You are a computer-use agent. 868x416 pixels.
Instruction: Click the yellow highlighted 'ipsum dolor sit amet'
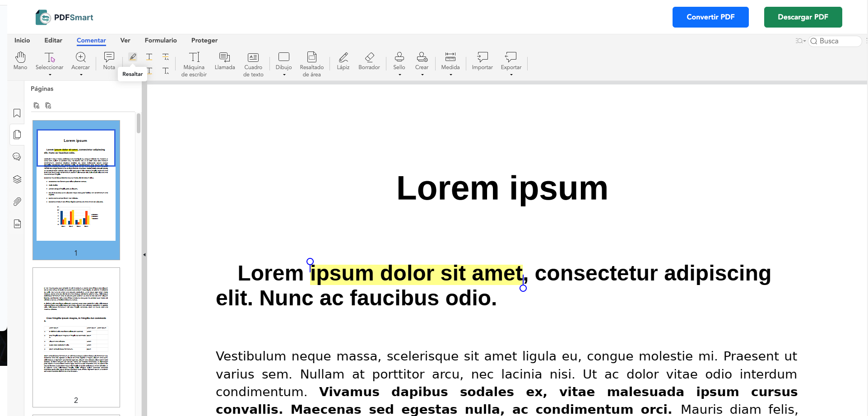click(416, 274)
